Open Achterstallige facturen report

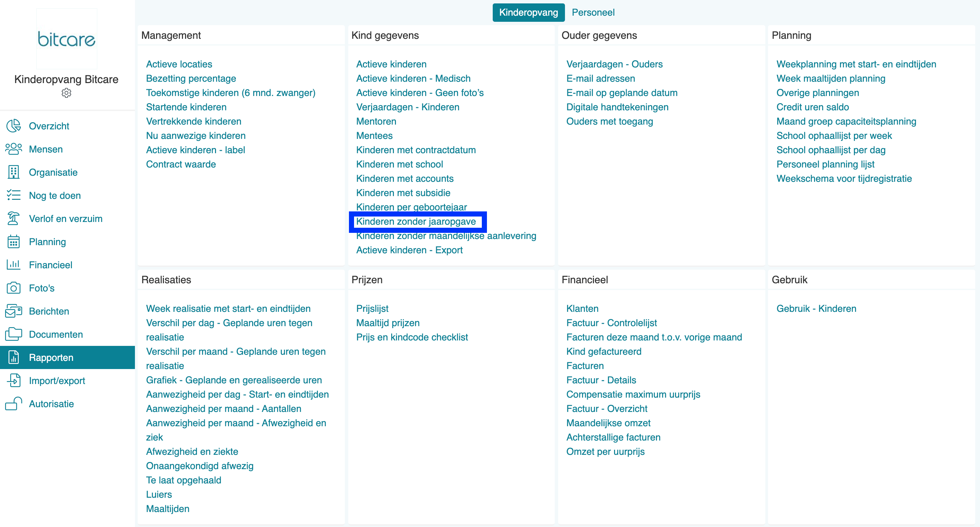coord(613,437)
